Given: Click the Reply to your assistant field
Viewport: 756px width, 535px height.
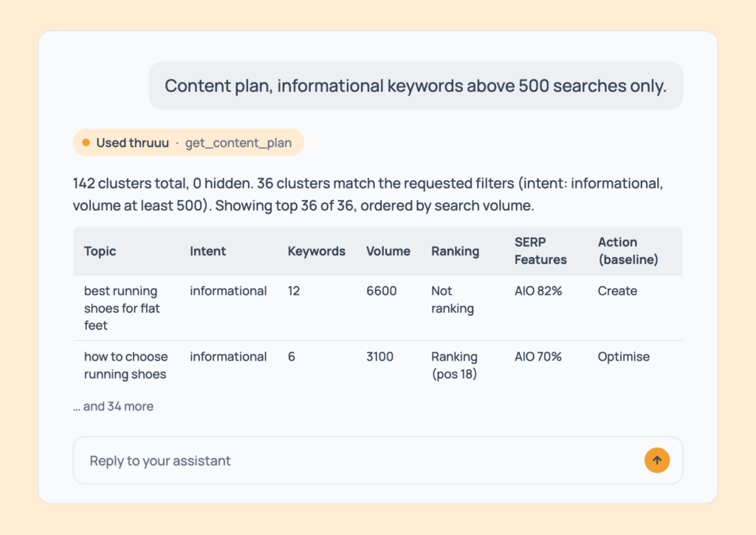Looking at the screenshot, I should 377,460.
